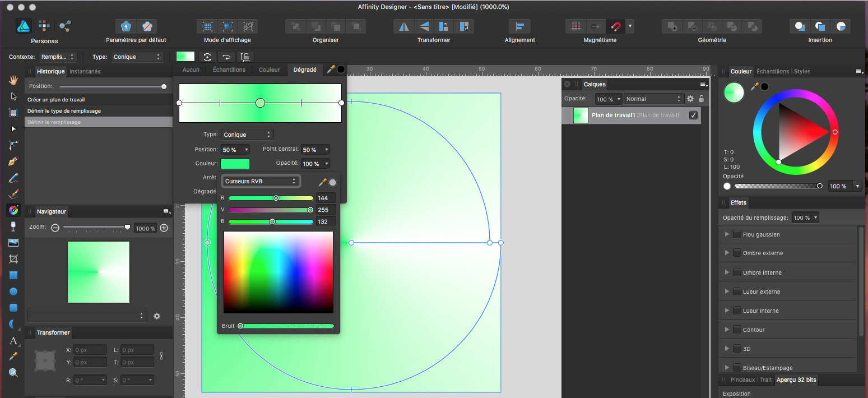The height and width of the screenshot is (398, 868).
Task: Select the Fill (gradient) tool
Action: (x=13, y=210)
